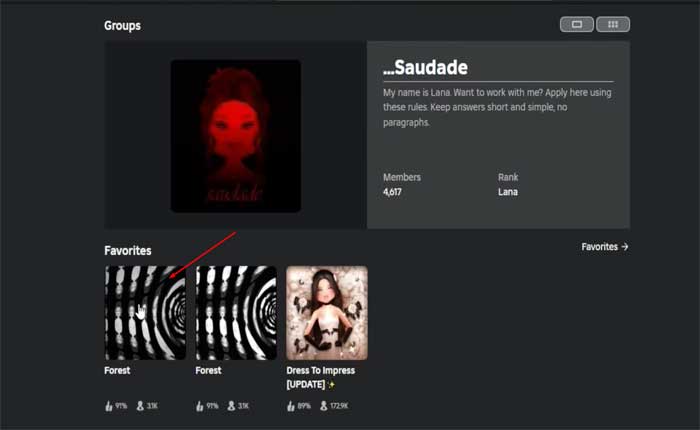Click thumbs-up icon showing 89% rating

[x=291, y=406]
